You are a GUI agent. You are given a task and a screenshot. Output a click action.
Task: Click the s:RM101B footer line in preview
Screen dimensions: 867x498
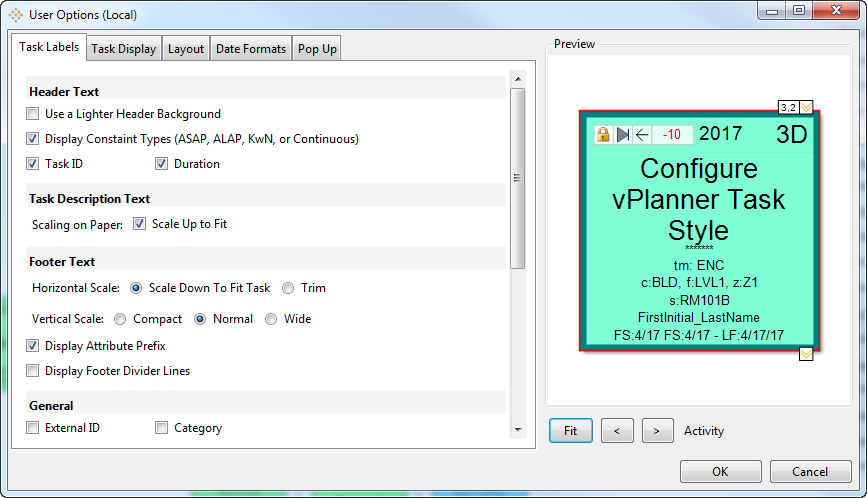point(699,300)
